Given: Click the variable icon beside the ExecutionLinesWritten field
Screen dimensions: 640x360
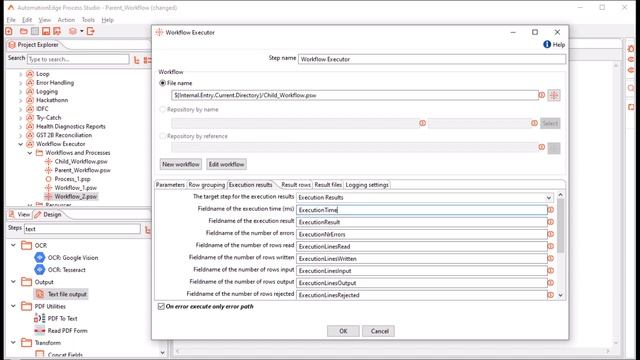Looking at the screenshot, I should pos(551,258).
